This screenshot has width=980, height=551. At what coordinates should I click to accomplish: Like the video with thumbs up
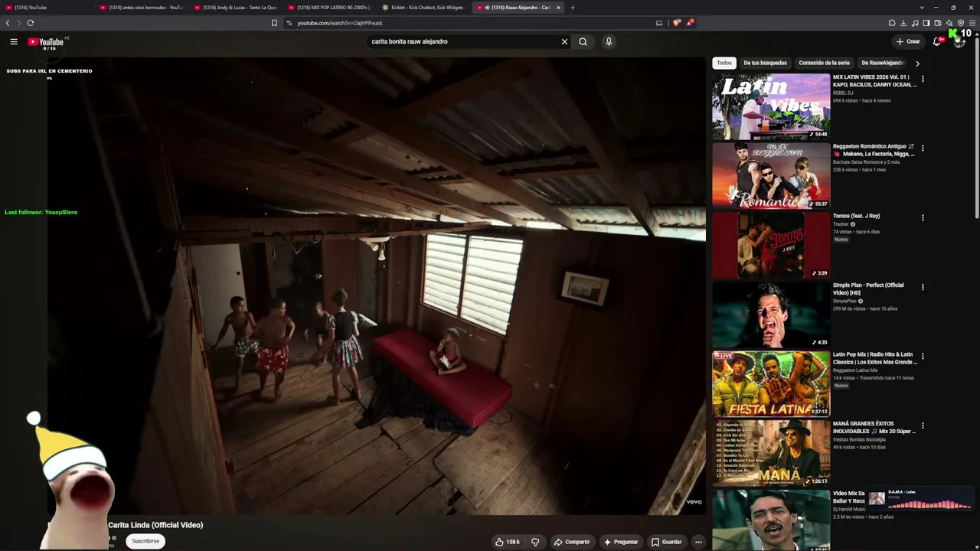click(507, 542)
